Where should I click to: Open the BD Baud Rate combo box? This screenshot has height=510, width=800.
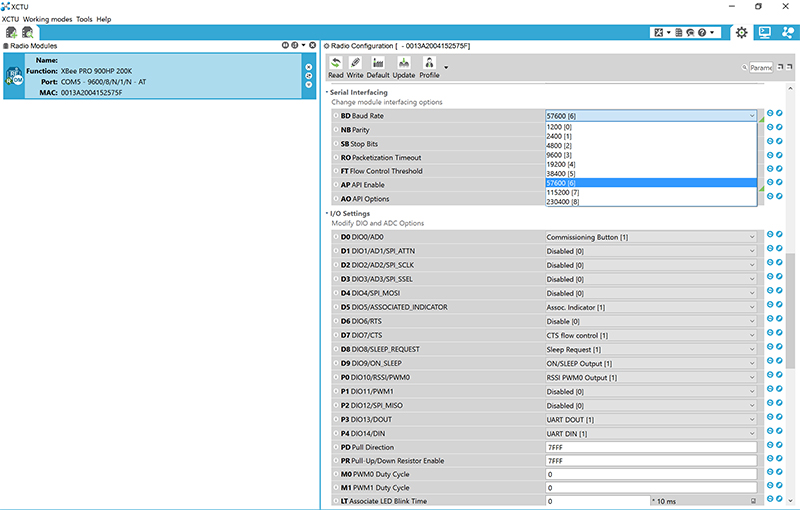pyautogui.click(x=651, y=116)
